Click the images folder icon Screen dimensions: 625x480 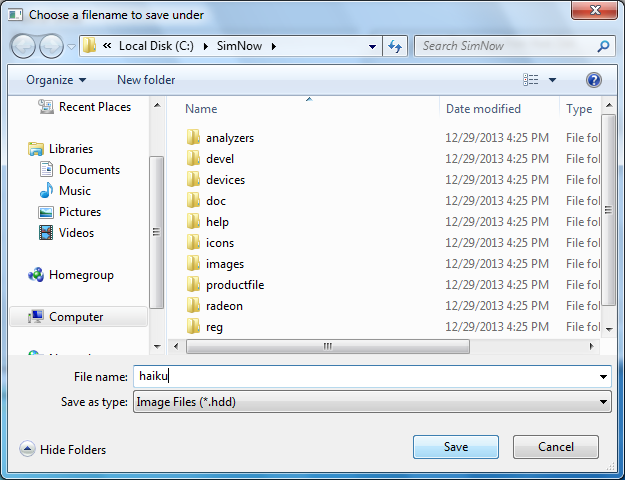coord(193,264)
